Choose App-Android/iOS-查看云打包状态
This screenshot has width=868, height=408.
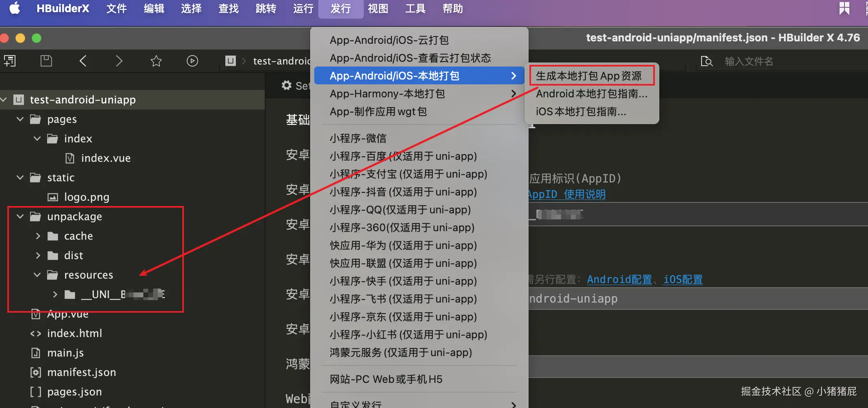pos(419,58)
